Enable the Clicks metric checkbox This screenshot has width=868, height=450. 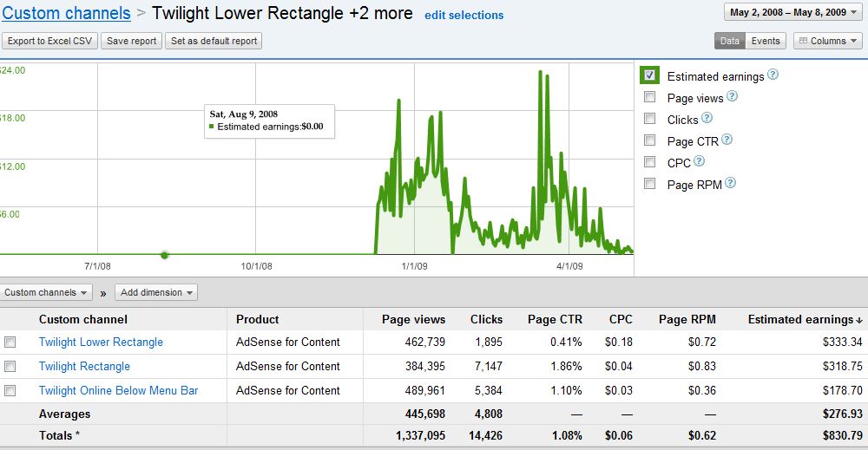[650, 119]
